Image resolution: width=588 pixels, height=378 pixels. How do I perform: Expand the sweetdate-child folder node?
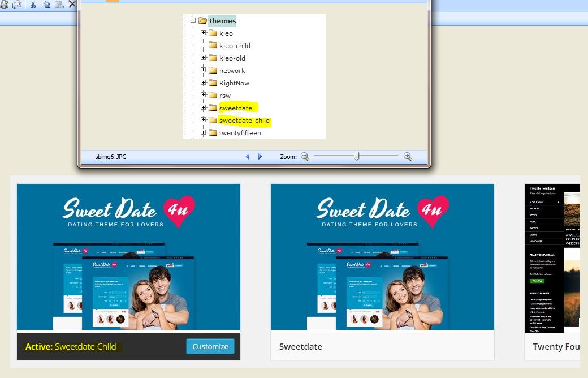[204, 120]
